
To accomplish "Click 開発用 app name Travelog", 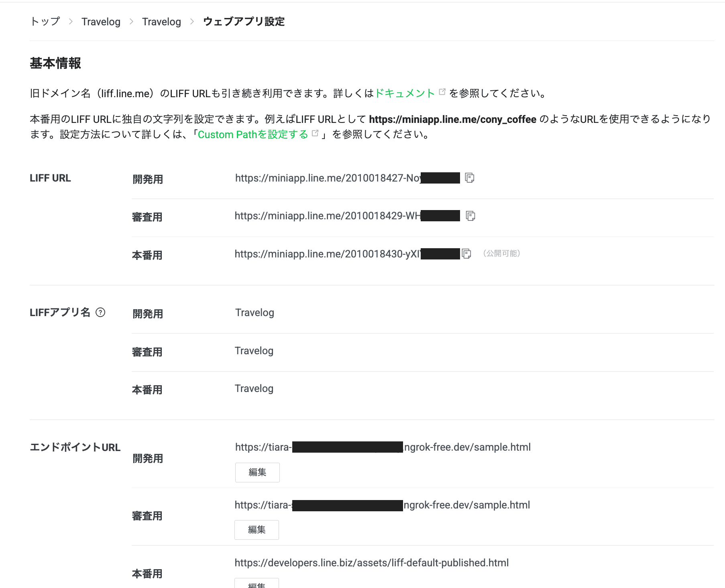I will (255, 312).
